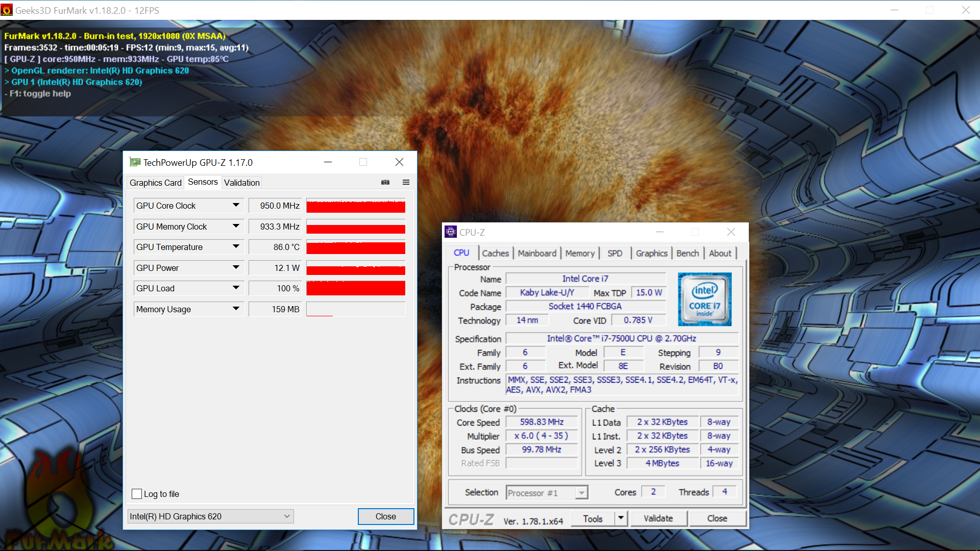Click the CPU-Z title bar chip icon
Screen dimensions: 980x551
(x=451, y=232)
